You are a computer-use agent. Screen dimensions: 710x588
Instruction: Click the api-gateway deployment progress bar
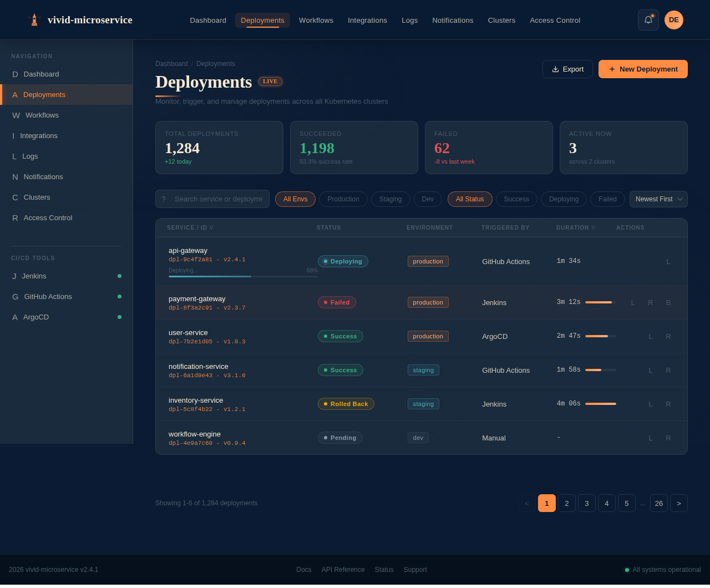[x=242, y=276]
